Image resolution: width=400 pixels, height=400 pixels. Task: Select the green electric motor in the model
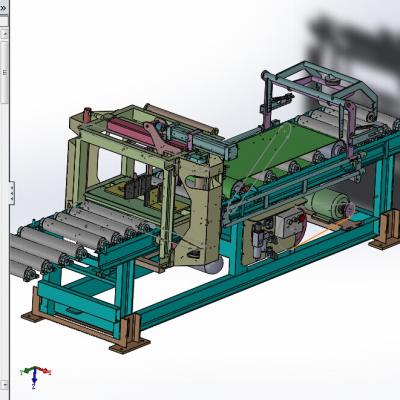[327, 204]
